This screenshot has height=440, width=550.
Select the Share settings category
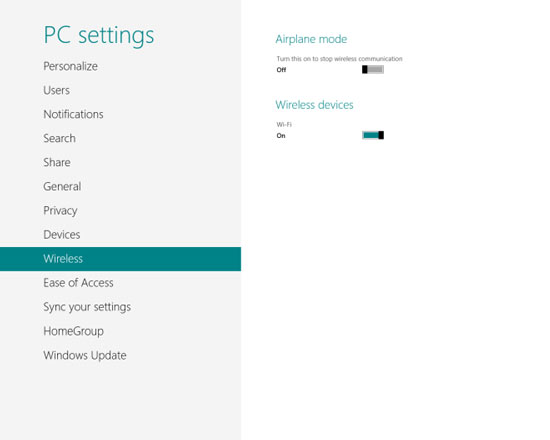pyautogui.click(x=57, y=162)
